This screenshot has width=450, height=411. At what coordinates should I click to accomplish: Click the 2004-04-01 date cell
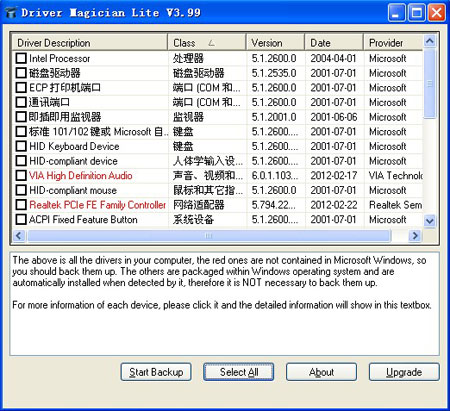point(333,58)
